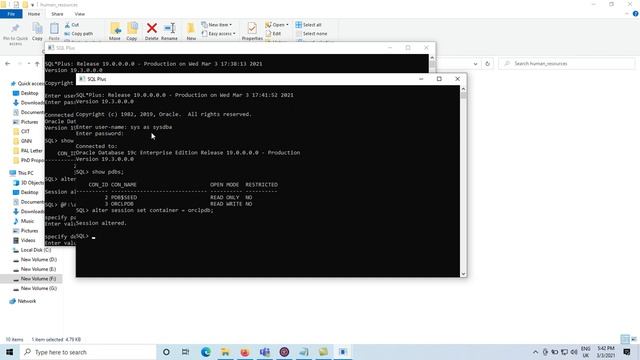The image size is (640, 360).
Task: Select This PC in navigation pane
Action: pyautogui.click(x=22, y=173)
